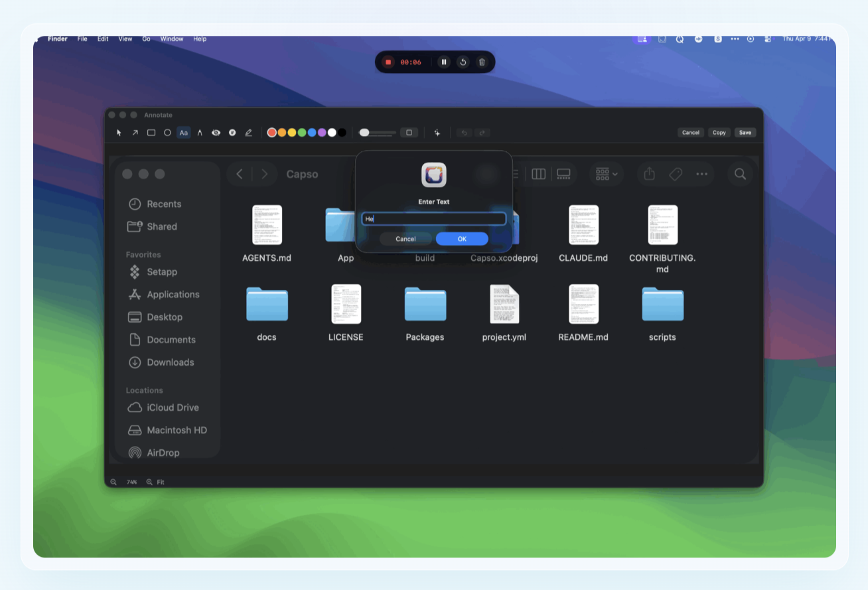Select the pointer selection tool in Annotate
The image size is (868, 590).
coord(119,133)
